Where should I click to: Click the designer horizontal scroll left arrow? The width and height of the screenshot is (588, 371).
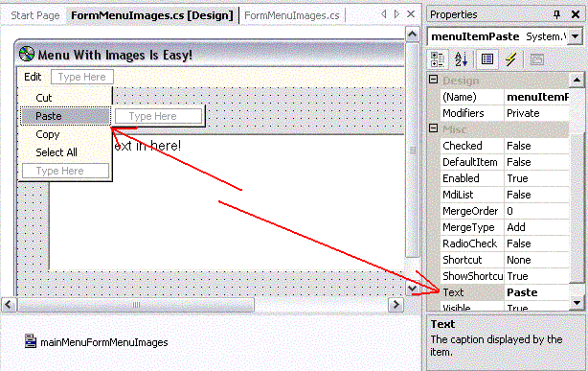coord(9,305)
